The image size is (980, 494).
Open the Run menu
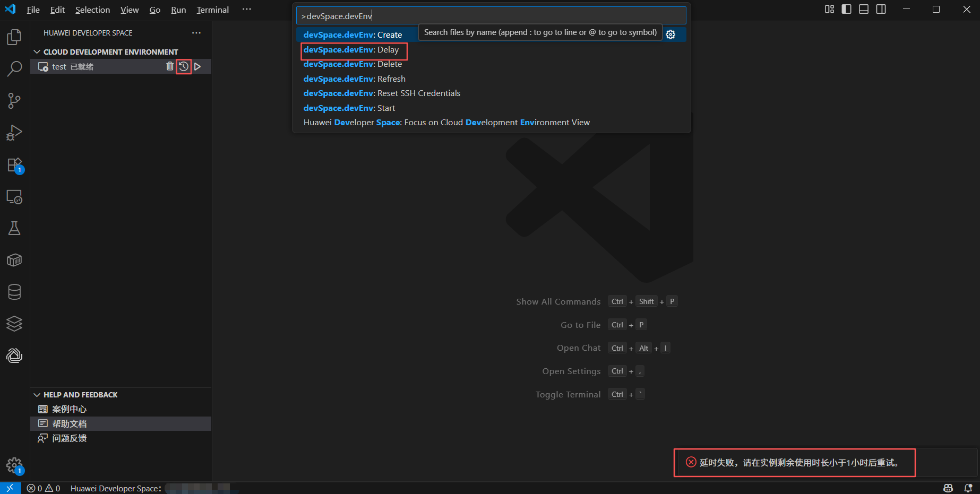[178, 10]
